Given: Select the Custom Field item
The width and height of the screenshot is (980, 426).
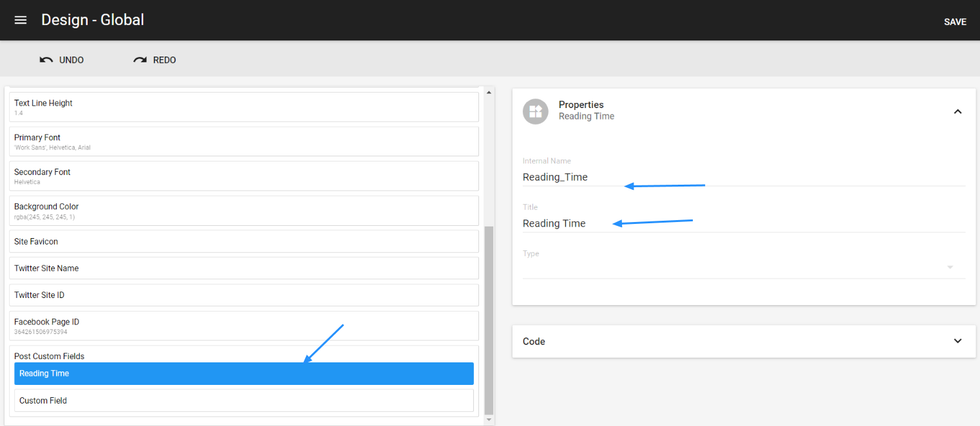Looking at the screenshot, I should point(243,400).
